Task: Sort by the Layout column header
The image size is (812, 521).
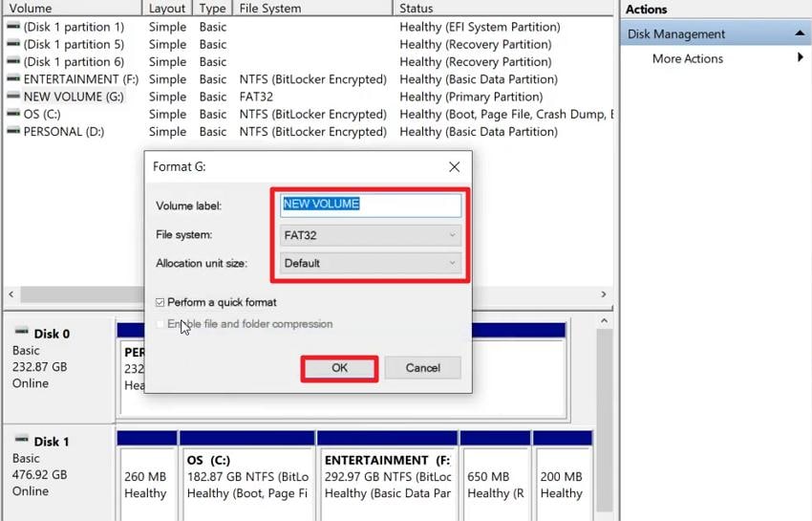Action: pos(167,9)
